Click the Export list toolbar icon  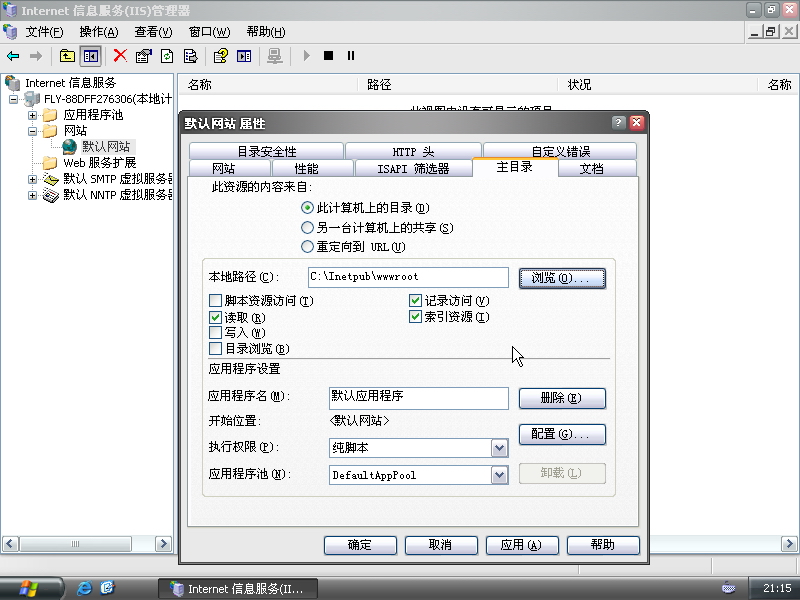coord(190,56)
